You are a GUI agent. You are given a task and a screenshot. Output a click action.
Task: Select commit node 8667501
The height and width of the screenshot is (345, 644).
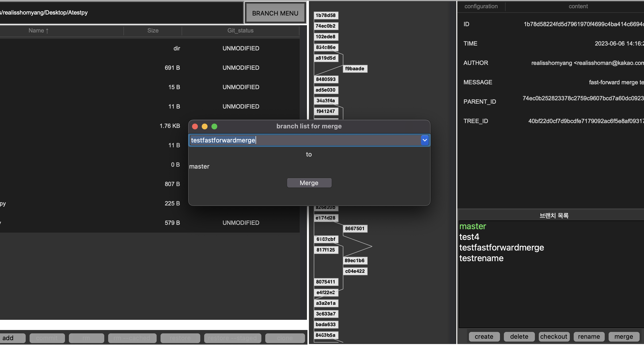click(355, 228)
